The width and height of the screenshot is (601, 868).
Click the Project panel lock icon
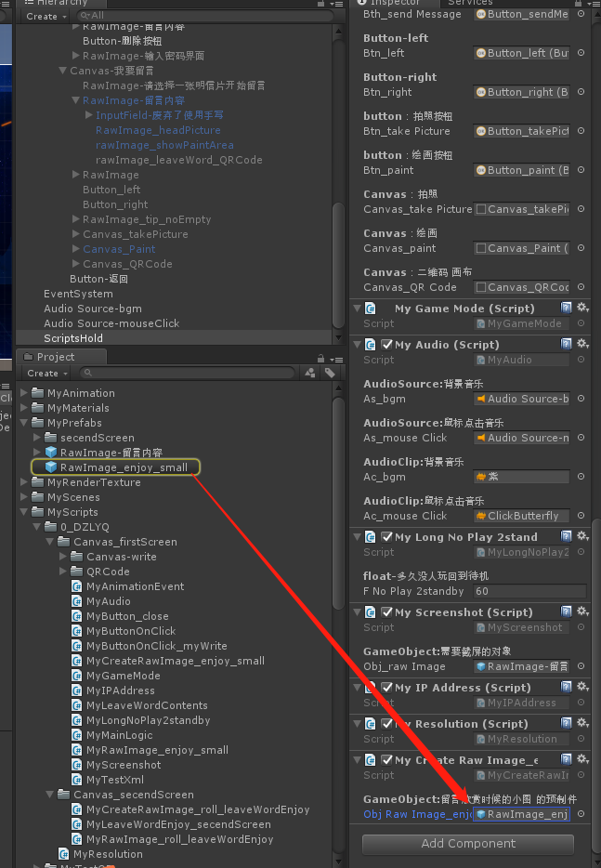pos(320,359)
